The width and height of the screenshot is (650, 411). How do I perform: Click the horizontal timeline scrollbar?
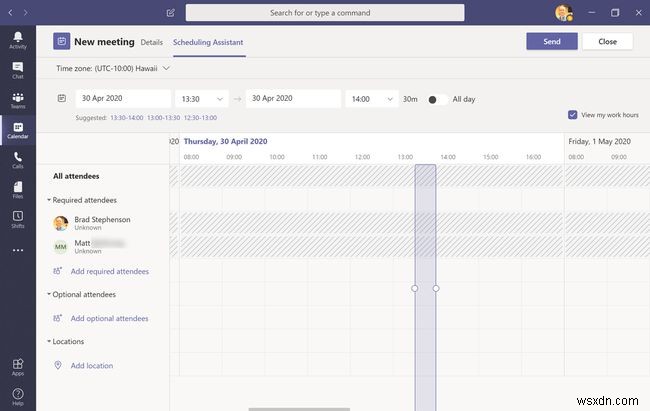click(x=299, y=409)
